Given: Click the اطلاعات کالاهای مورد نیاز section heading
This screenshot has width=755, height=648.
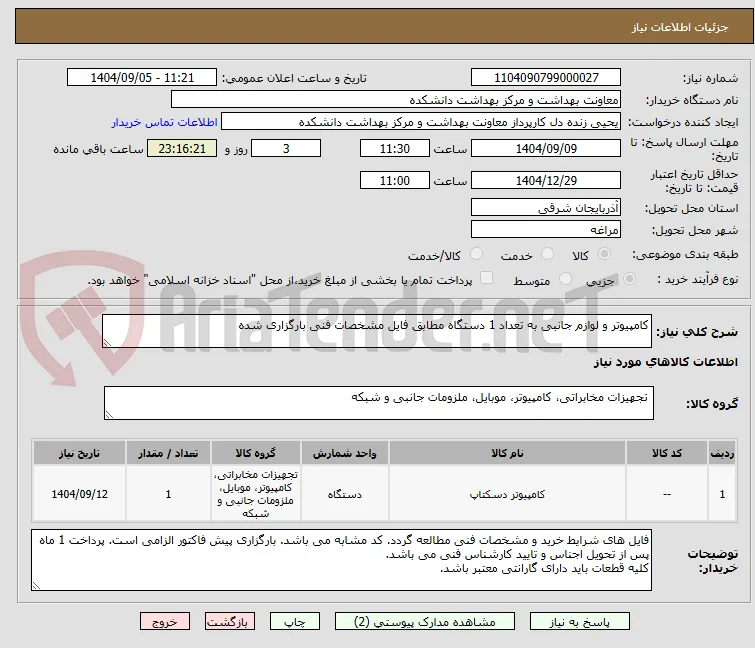Looking at the screenshot, I should [x=665, y=362].
